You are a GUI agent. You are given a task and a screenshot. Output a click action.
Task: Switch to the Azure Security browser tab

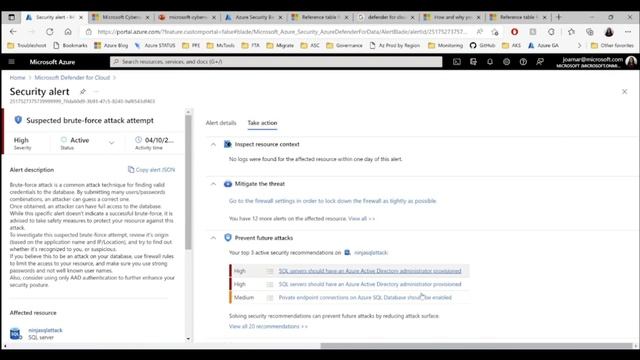[x=254, y=17]
